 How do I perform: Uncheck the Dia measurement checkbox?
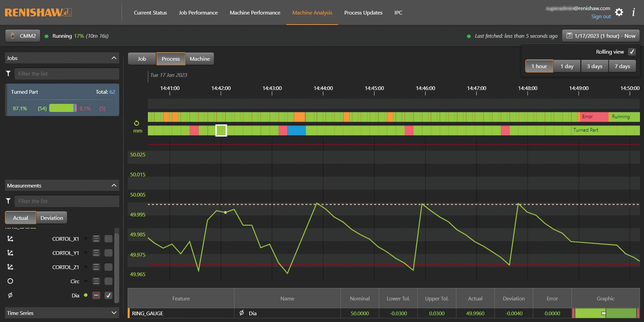[108, 295]
